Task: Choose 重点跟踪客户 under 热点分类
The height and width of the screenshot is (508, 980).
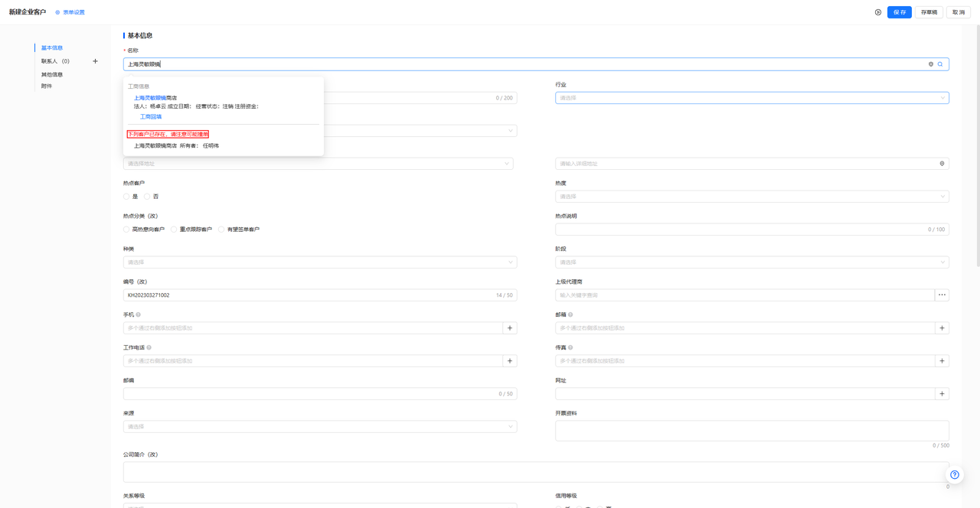Action: tap(191, 230)
